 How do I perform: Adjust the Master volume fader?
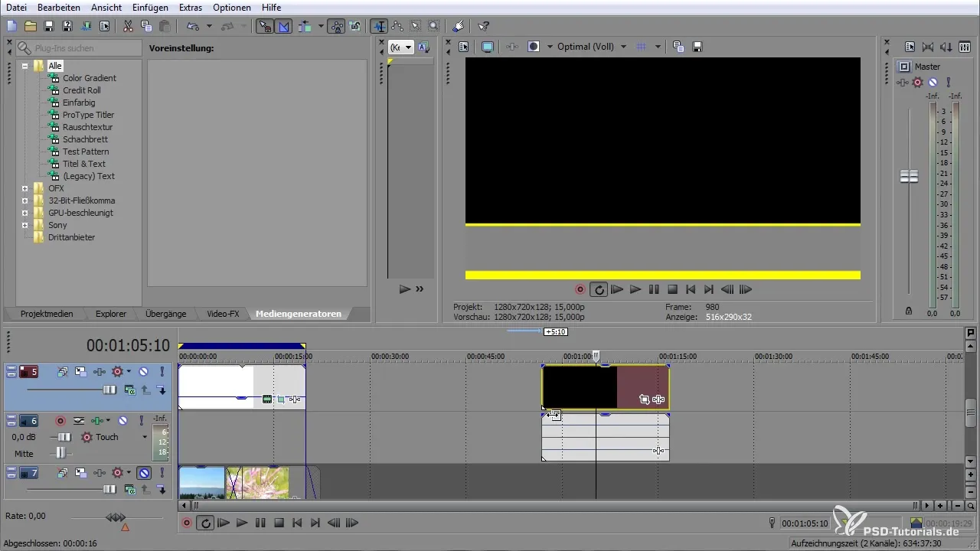[909, 177]
